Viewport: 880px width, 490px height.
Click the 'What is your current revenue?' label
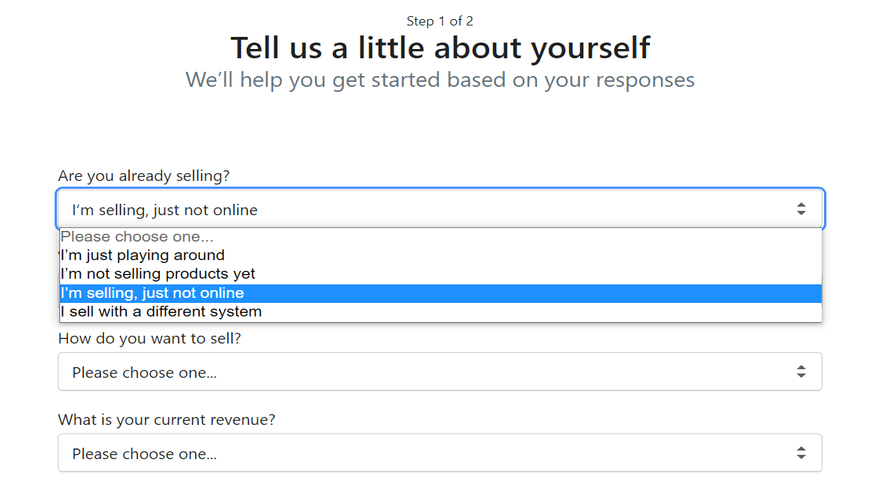click(166, 420)
